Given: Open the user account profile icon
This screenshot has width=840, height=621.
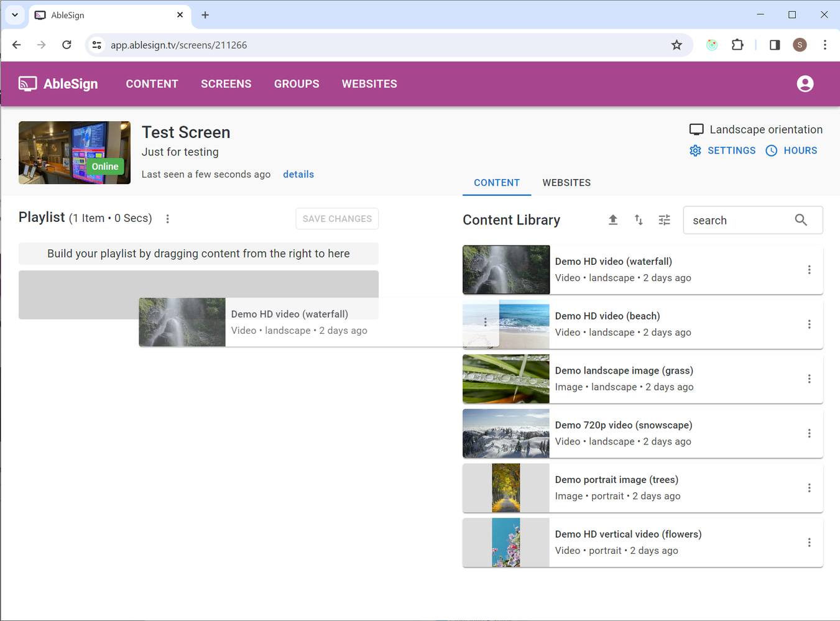Looking at the screenshot, I should 805,84.
